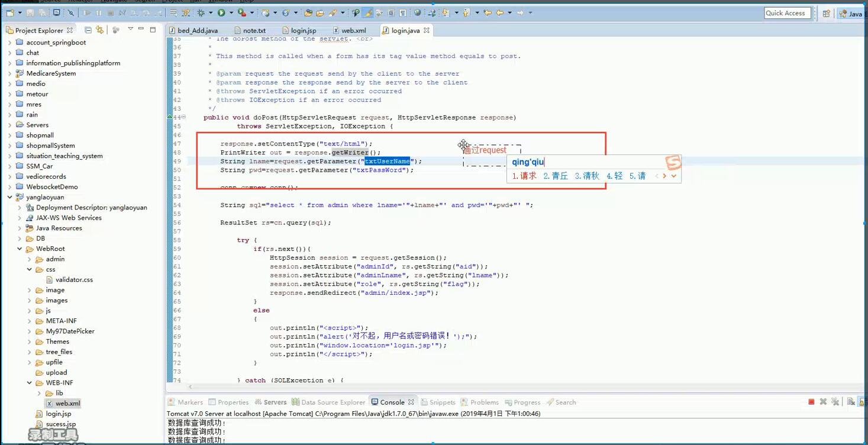Toggle Show Whitespace Characters pilcrow icon
Image resolution: width=868 pixels, height=445 pixels.
click(x=402, y=12)
